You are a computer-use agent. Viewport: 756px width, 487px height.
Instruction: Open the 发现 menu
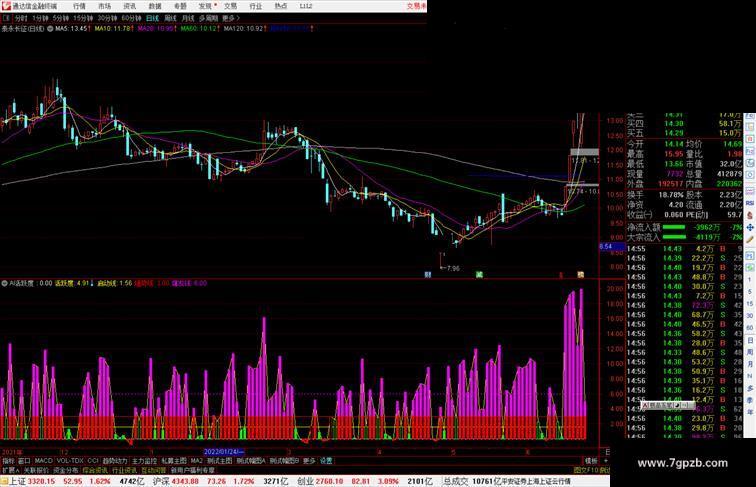click(205, 6)
